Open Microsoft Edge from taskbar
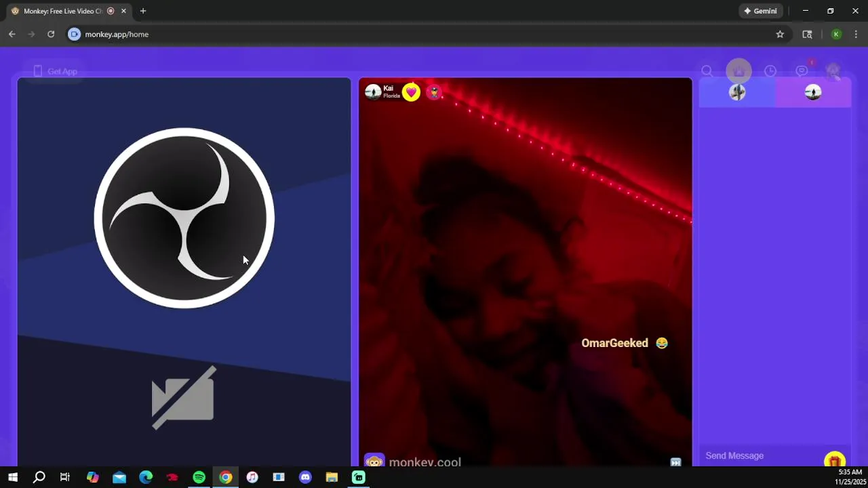 point(146,477)
